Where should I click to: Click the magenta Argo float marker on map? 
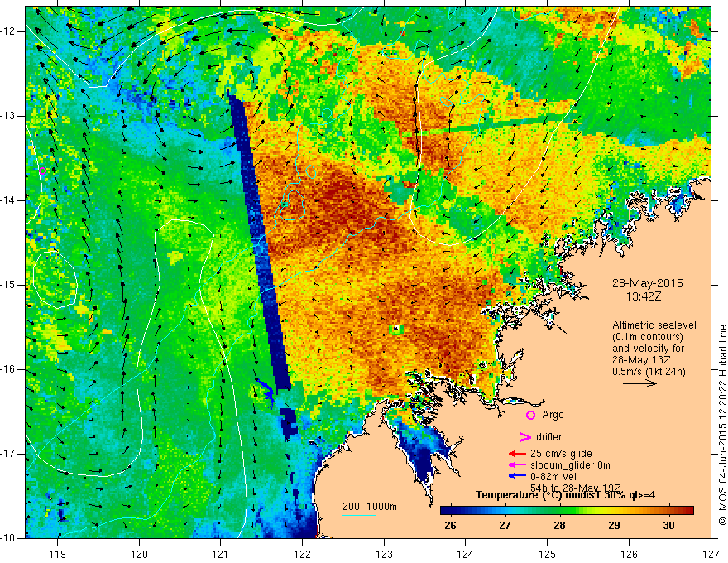pos(42,171)
